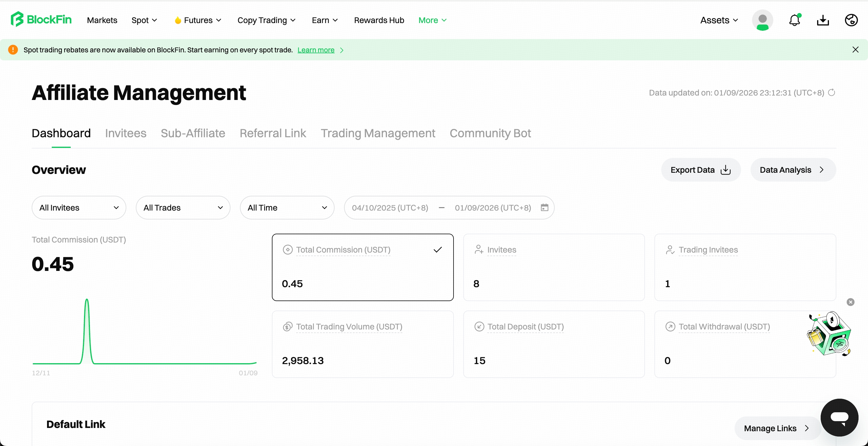Image resolution: width=868 pixels, height=446 pixels.
Task: Click the Export Data button
Action: 701,170
